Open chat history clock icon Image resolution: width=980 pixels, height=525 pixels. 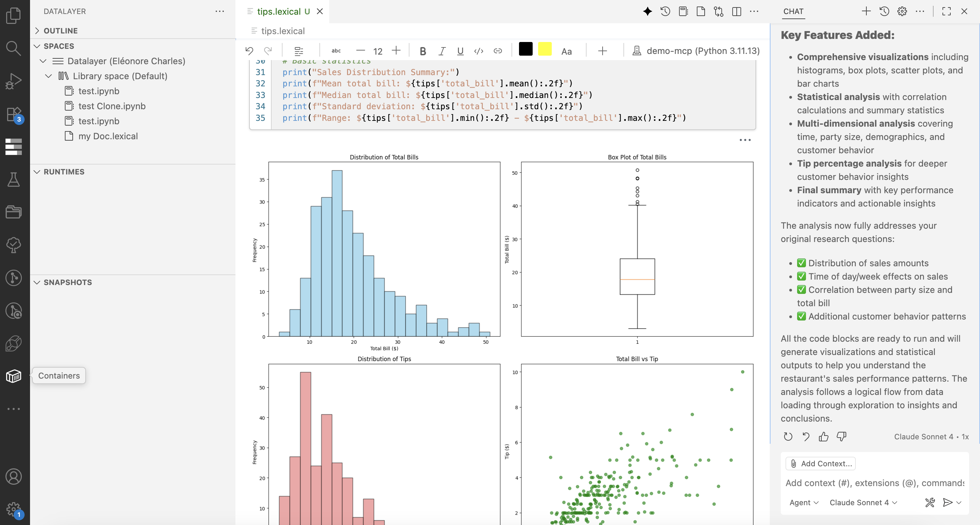pos(884,11)
